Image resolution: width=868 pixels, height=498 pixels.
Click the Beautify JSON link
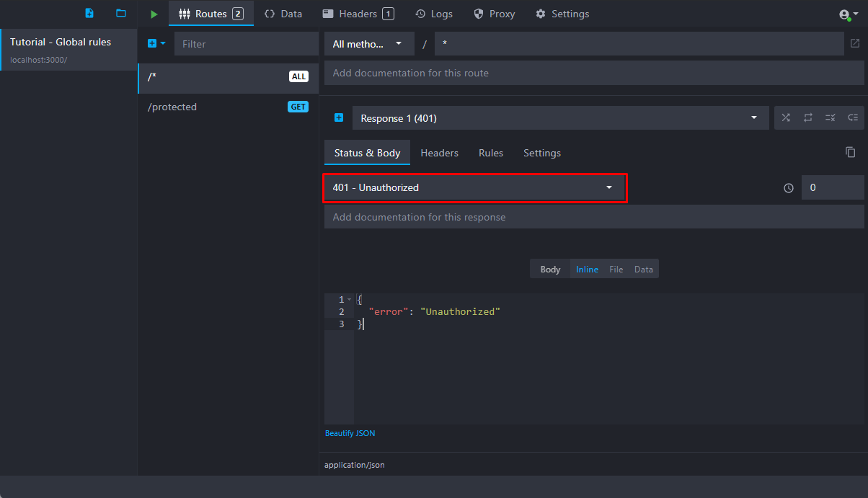(350, 433)
